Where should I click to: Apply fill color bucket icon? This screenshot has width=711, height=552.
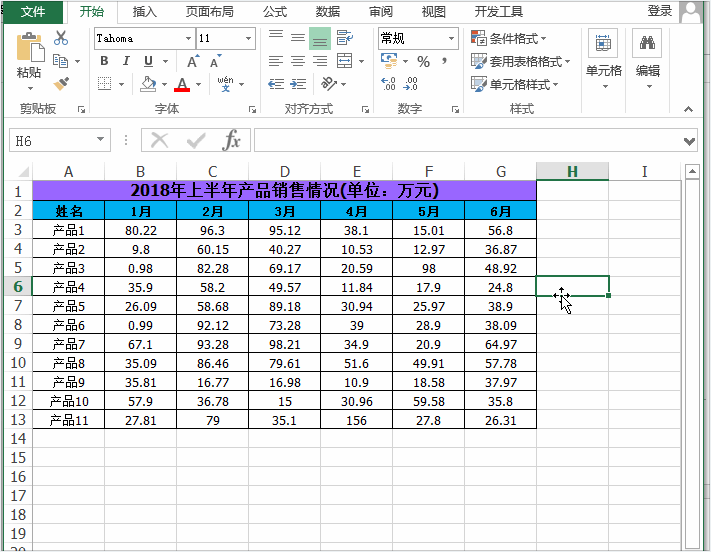coord(148,84)
